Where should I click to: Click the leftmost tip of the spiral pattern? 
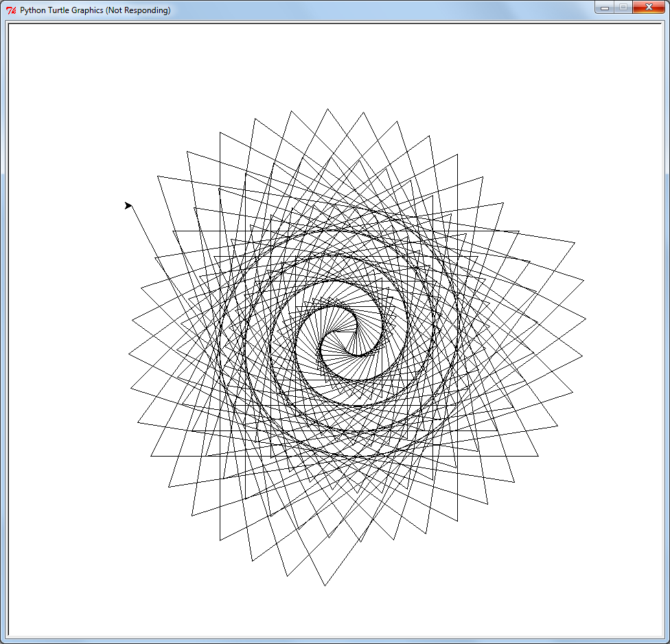click(x=129, y=356)
